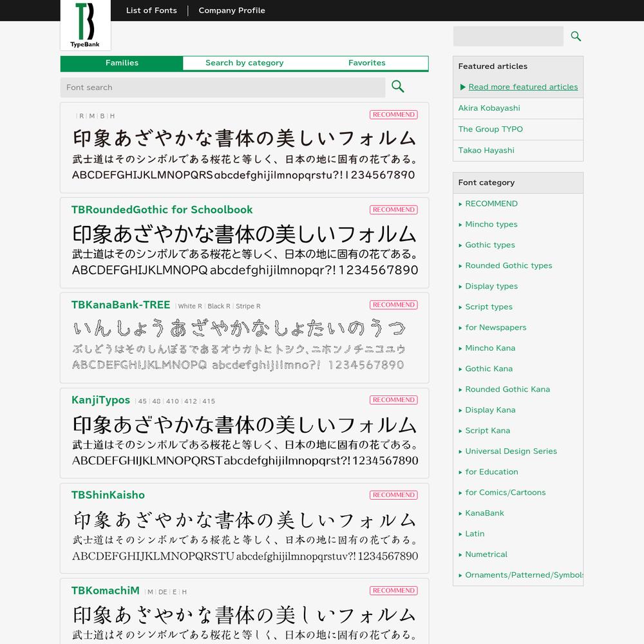Image resolution: width=644 pixels, height=644 pixels.
Task: Select for Education category
Action: point(491,471)
